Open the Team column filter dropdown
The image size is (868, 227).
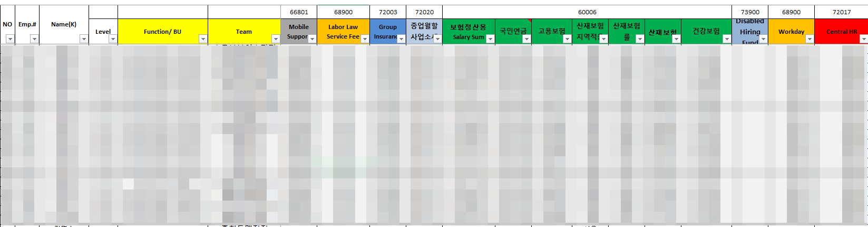(275, 39)
